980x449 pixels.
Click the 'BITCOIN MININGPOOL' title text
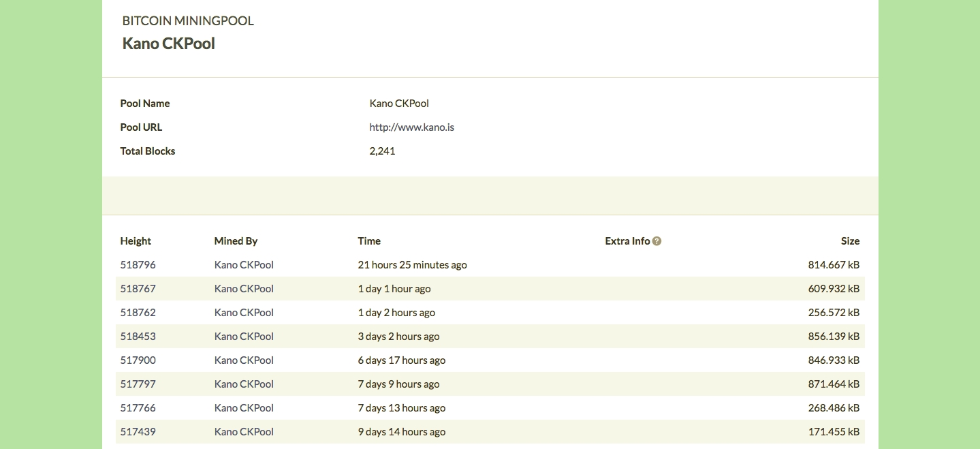point(188,21)
